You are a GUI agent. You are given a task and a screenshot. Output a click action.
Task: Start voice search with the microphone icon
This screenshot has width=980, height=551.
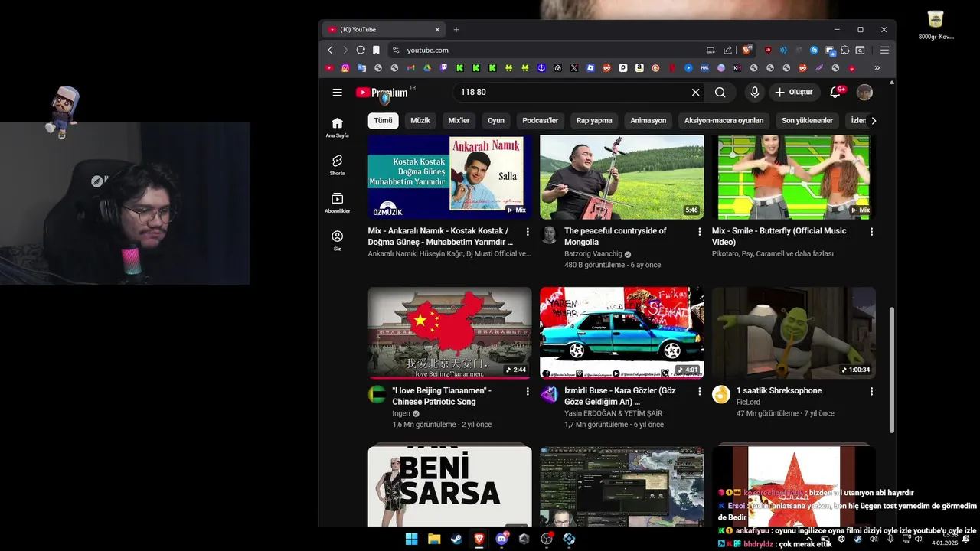pyautogui.click(x=754, y=93)
